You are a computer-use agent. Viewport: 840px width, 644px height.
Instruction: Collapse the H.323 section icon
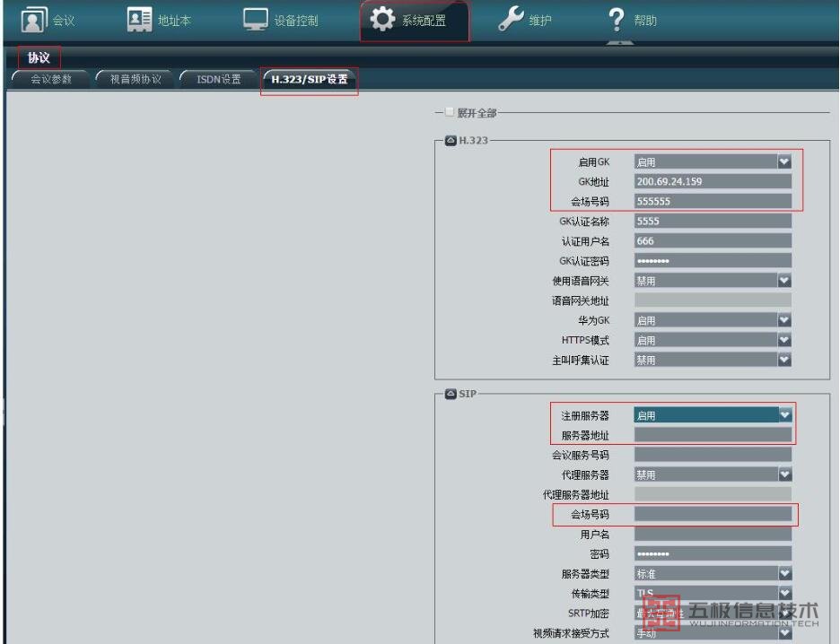(451, 141)
